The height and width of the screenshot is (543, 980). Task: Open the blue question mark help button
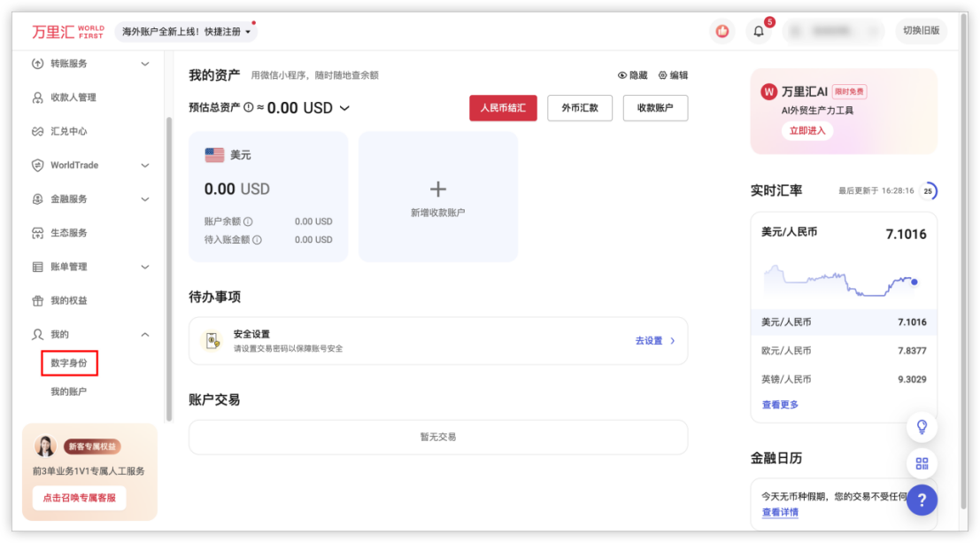[922, 500]
